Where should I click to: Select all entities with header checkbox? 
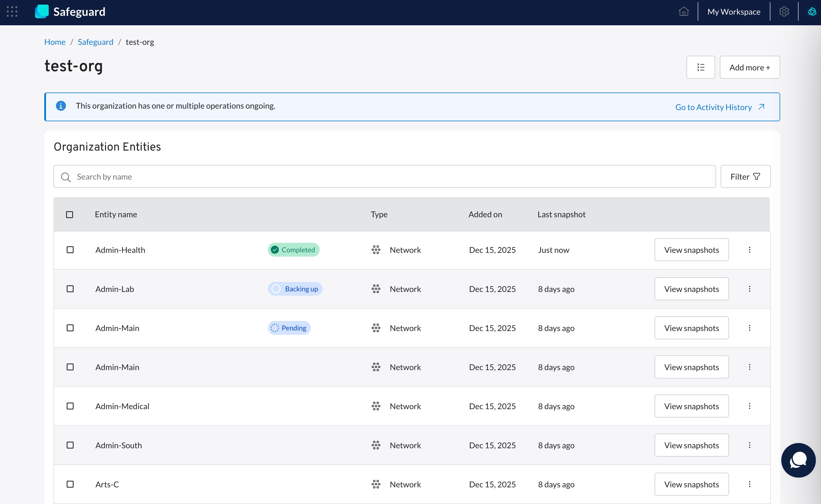point(69,215)
